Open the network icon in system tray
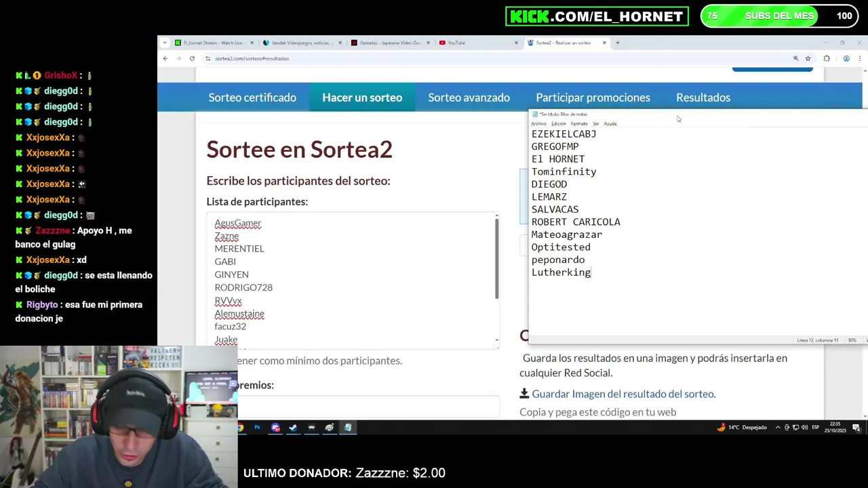 point(795,428)
